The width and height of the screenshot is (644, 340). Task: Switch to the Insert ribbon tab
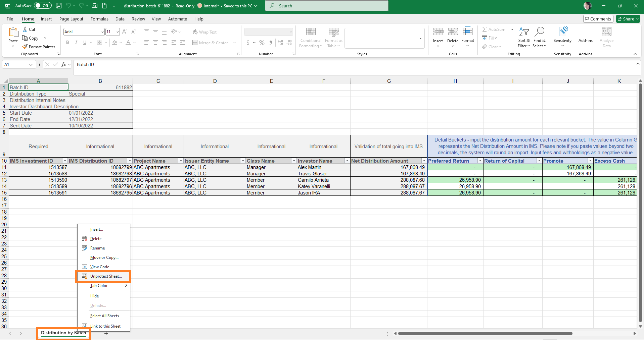[46, 19]
